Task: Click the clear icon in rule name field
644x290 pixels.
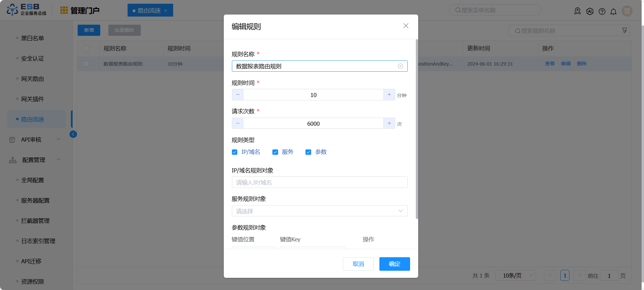Action: tap(400, 66)
